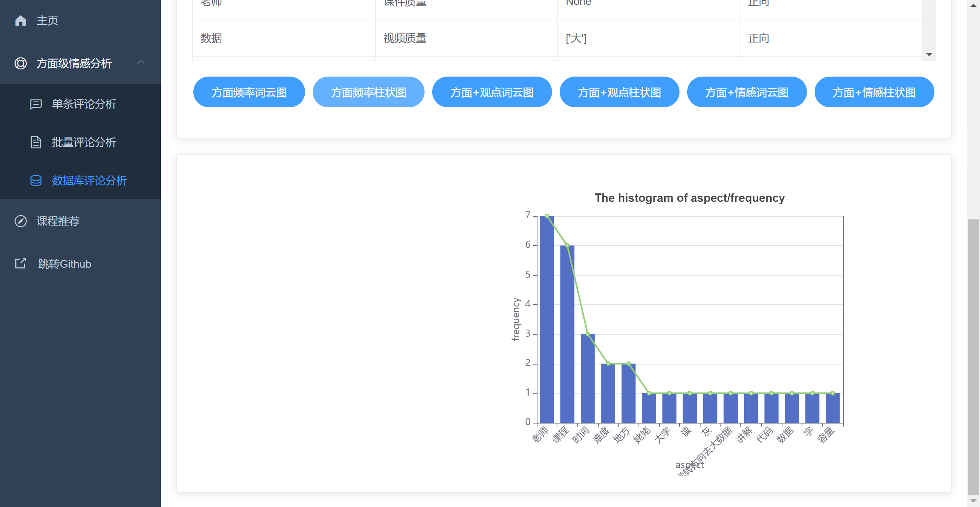Viewport: 980px width, 507px height.
Task: Show the 方面+观点柱状图 chart
Action: 619,92
